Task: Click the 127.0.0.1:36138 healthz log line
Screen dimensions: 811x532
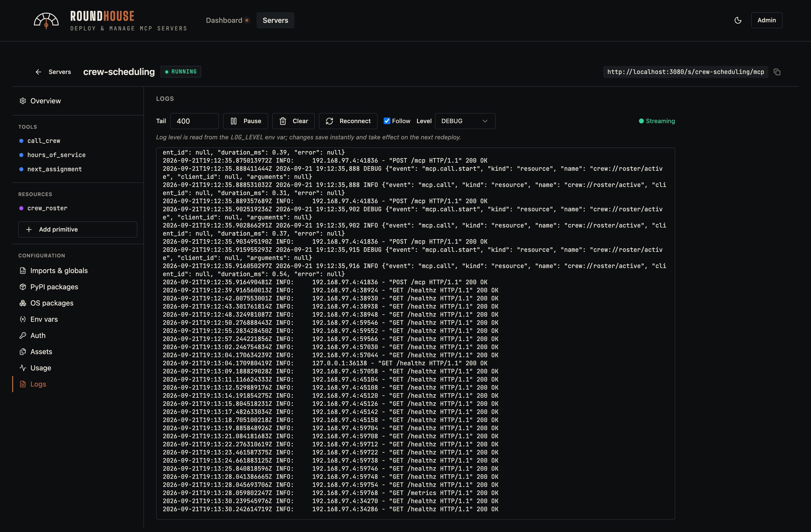Action: click(325, 363)
